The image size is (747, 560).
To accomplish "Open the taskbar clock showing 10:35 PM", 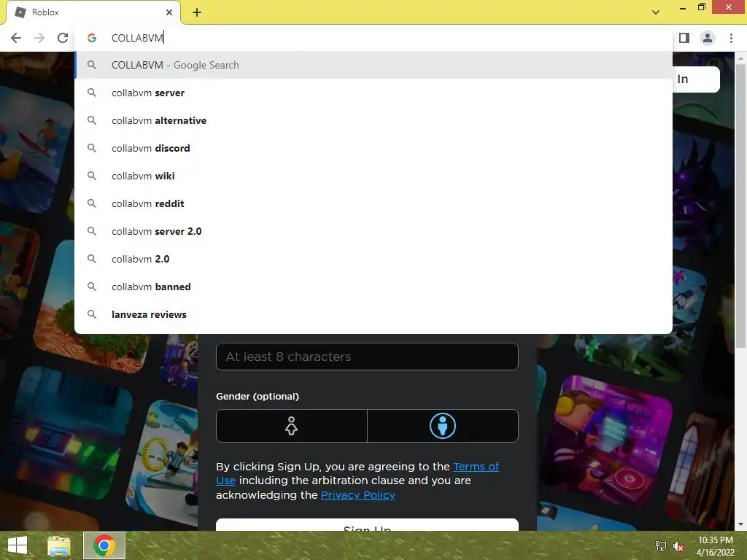I will [x=716, y=546].
